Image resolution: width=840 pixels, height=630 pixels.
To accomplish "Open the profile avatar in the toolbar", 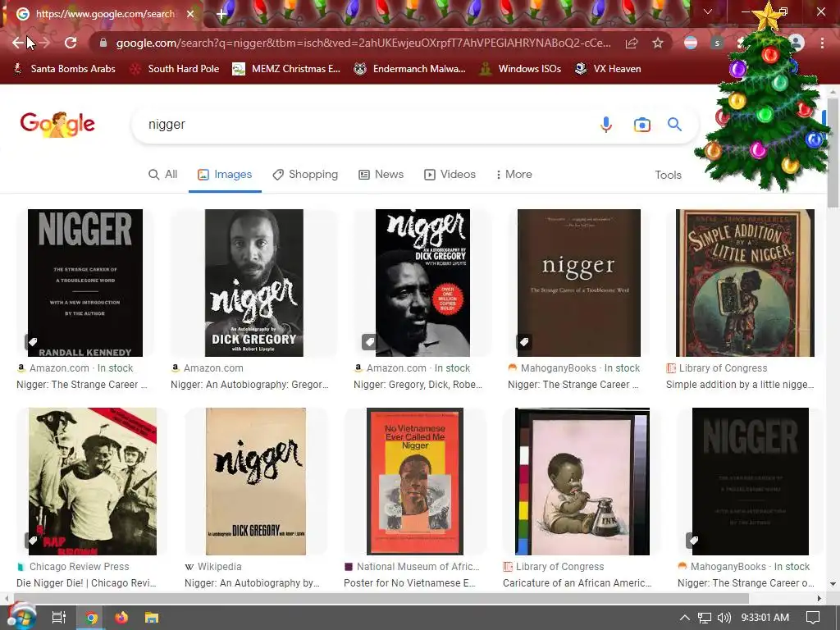I will coord(797,43).
